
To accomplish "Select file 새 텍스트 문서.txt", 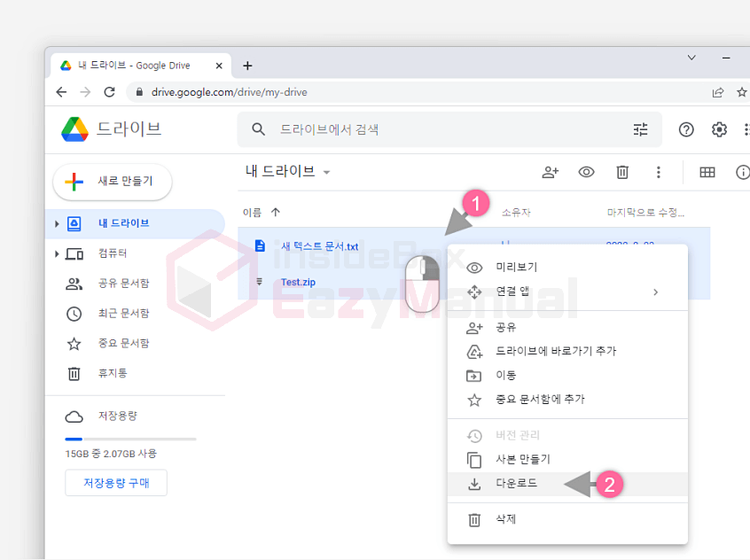I will click(x=319, y=246).
